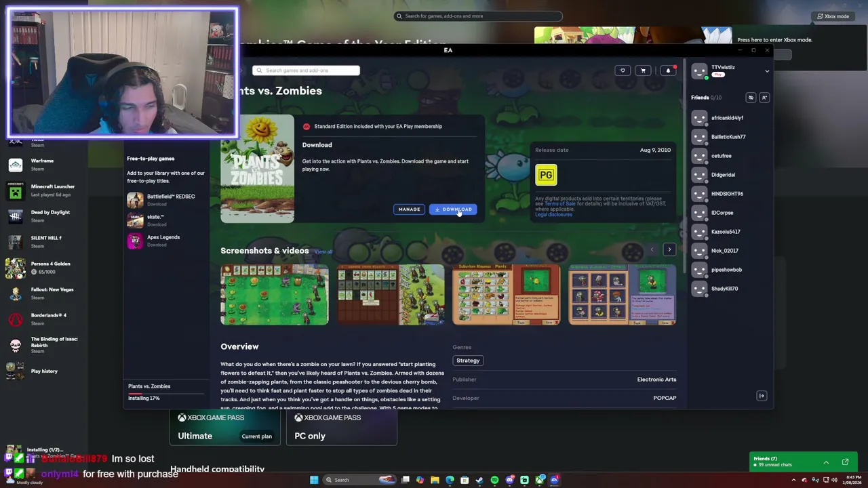Image resolution: width=868 pixels, height=488 pixels.
Task: Open SILENT HILL f in sidebar
Action: point(44,242)
